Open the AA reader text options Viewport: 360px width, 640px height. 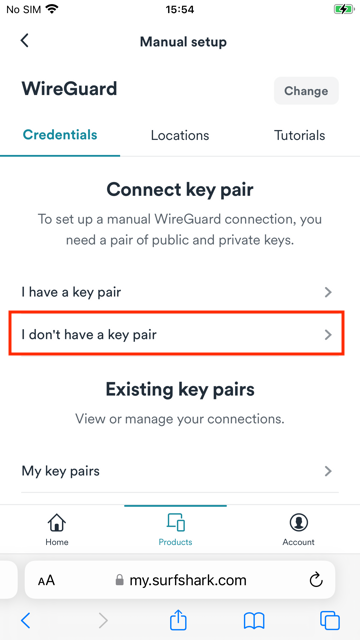tap(46, 580)
